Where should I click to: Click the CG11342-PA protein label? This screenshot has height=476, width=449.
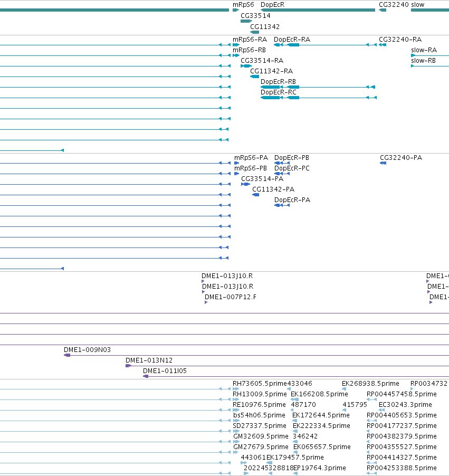coord(273,190)
